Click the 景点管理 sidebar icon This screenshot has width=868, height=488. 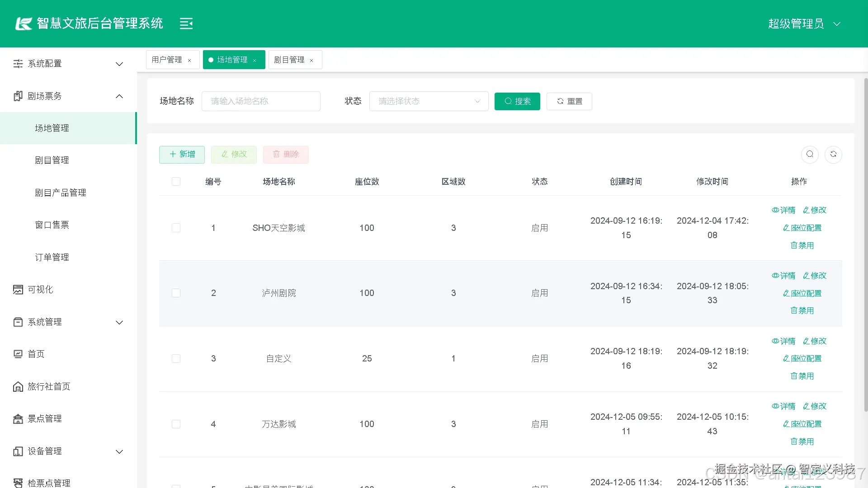pyautogui.click(x=18, y=419)
